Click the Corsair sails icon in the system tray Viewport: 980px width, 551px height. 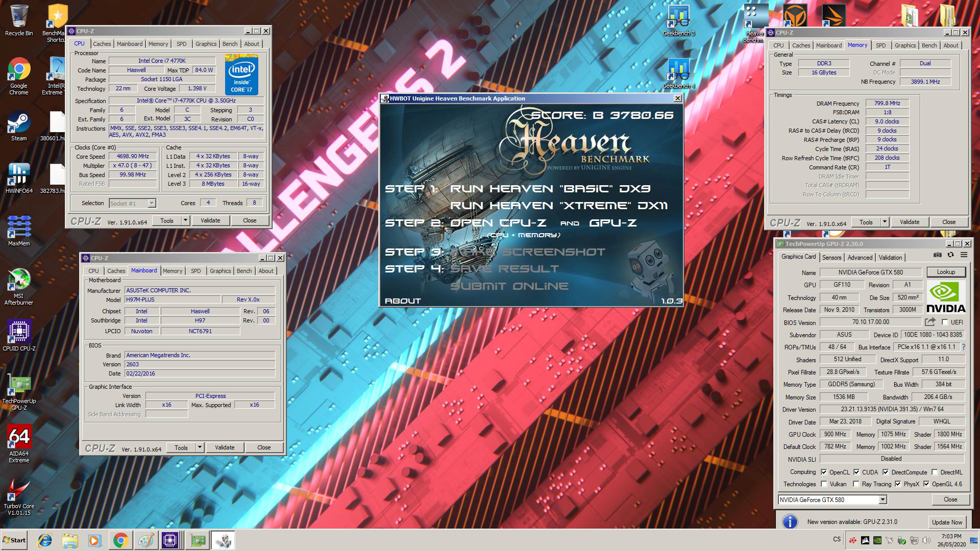[x=865, y=540]
